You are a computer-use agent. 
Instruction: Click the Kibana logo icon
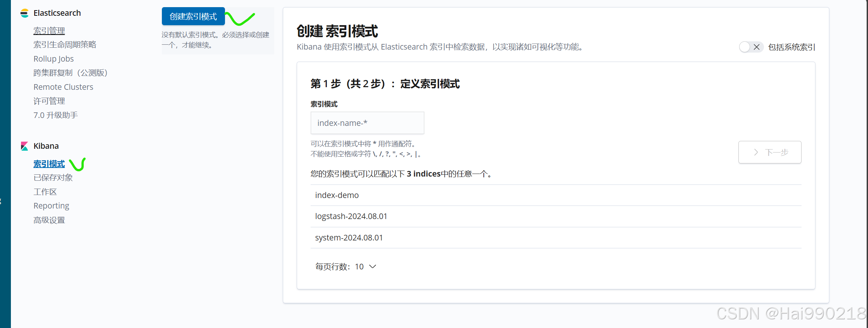24,146
